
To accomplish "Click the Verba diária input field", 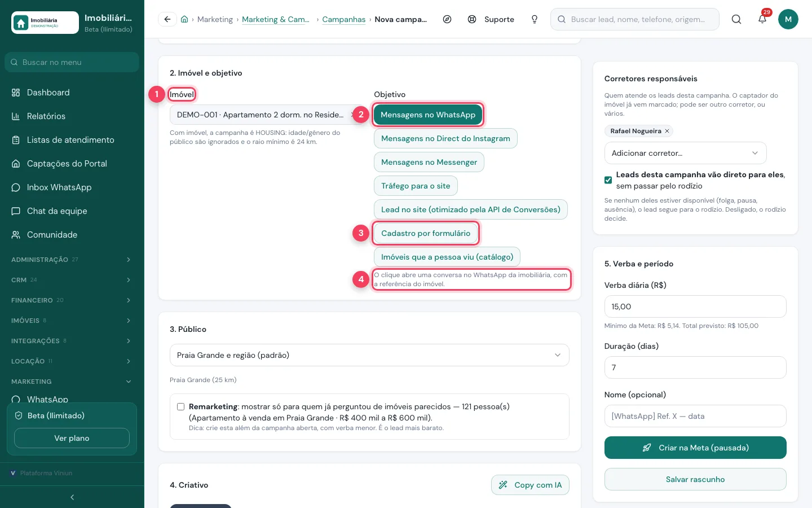I will click(x=695, y=306).
